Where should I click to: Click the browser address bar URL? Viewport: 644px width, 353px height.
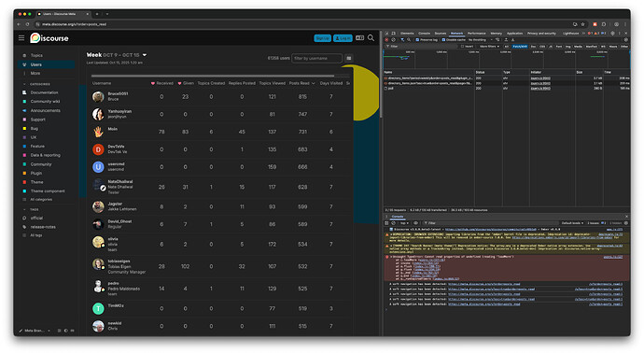tap(74, 24)
